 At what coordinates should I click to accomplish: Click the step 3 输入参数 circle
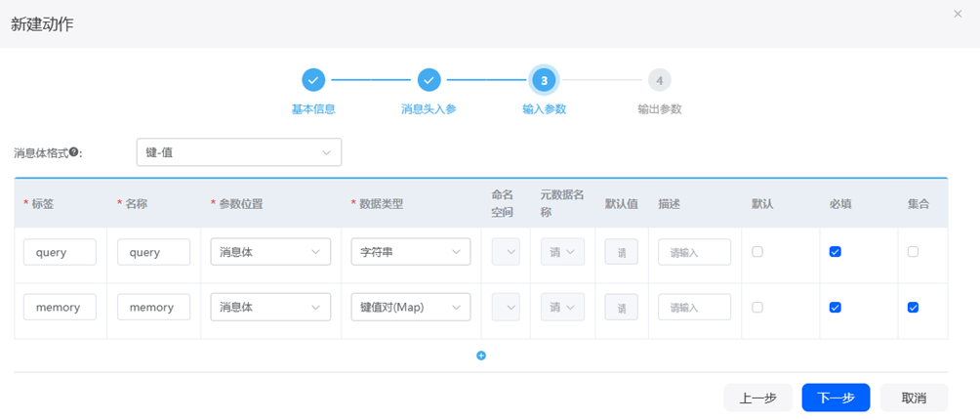544,80
